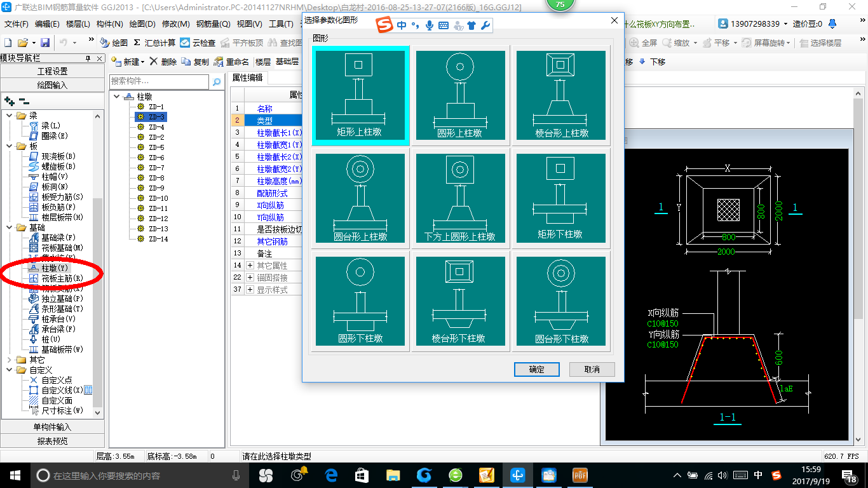Switch to the 属性编辑 tab

[248, 78]
